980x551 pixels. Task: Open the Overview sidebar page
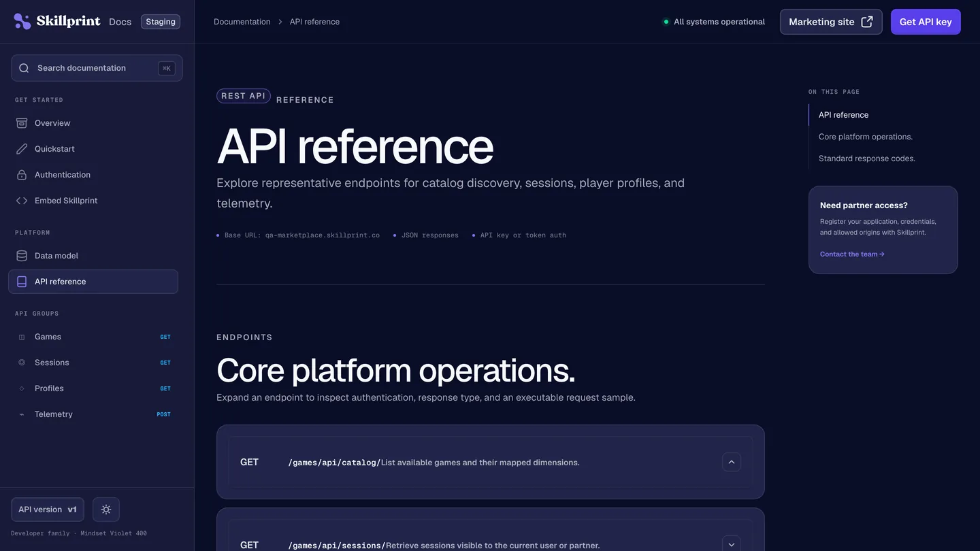93,123
